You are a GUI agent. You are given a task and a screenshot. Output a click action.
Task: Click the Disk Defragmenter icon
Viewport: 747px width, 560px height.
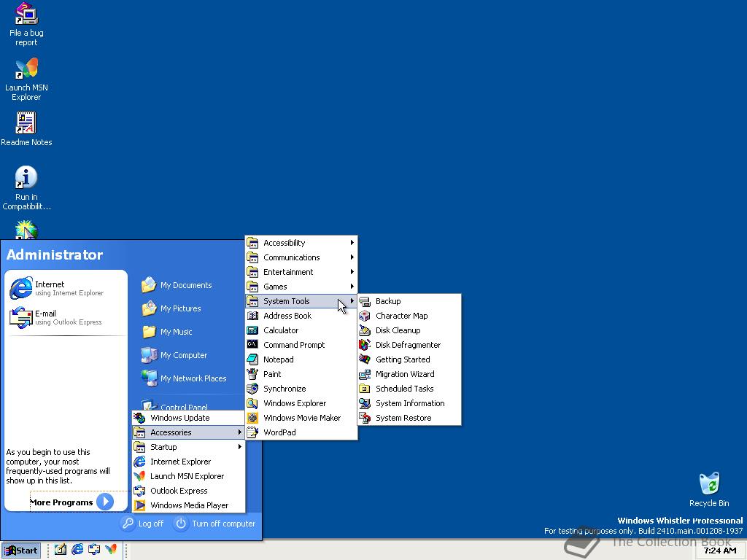(365, 345)
